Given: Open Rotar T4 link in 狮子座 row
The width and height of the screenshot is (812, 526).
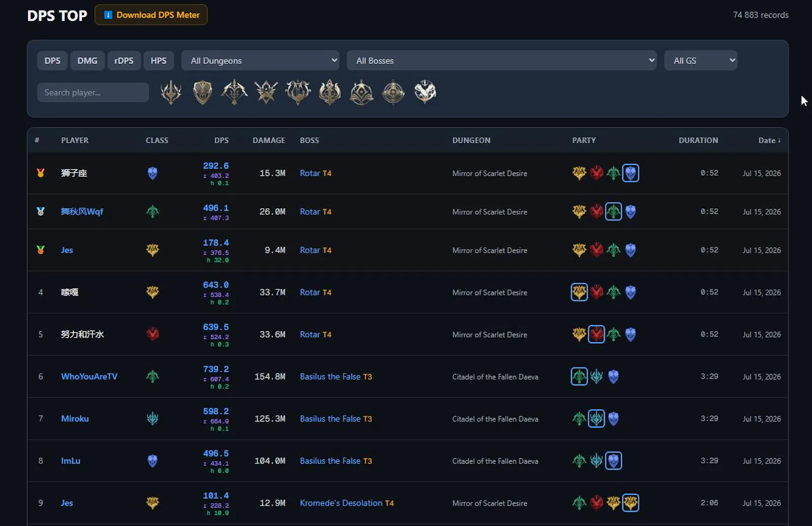Looking at the screenshot, I should pyautogui.click(x=316, y=173).
